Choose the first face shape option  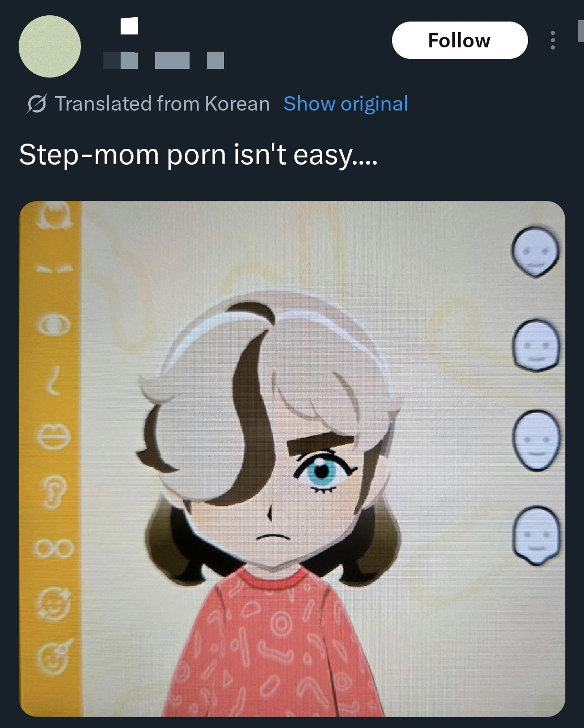[x=536, y=251]
